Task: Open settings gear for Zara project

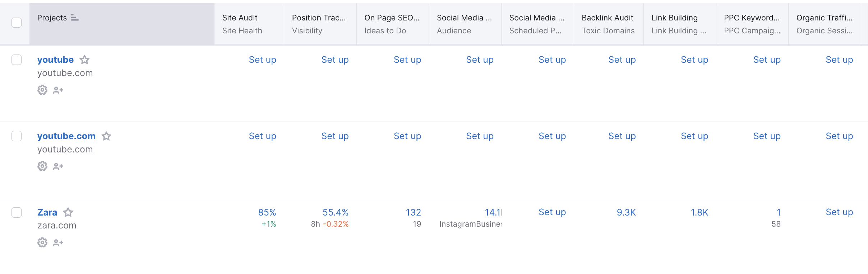Action: point(42,243)
